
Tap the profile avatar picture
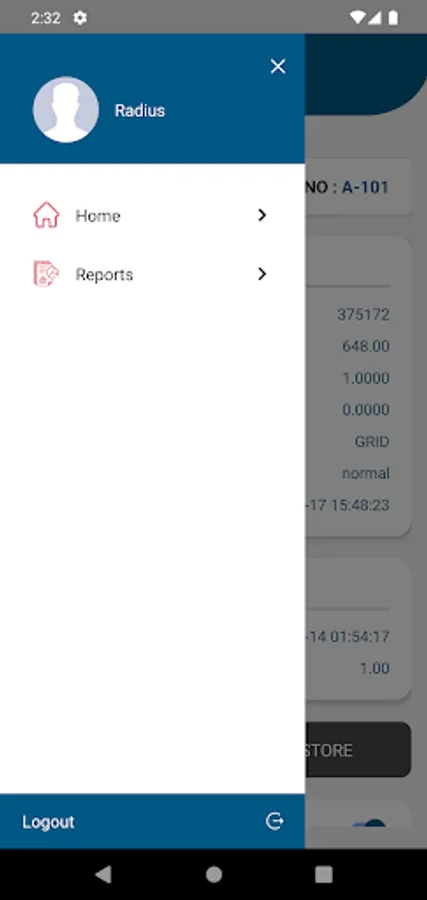click(x=66, y=109)
